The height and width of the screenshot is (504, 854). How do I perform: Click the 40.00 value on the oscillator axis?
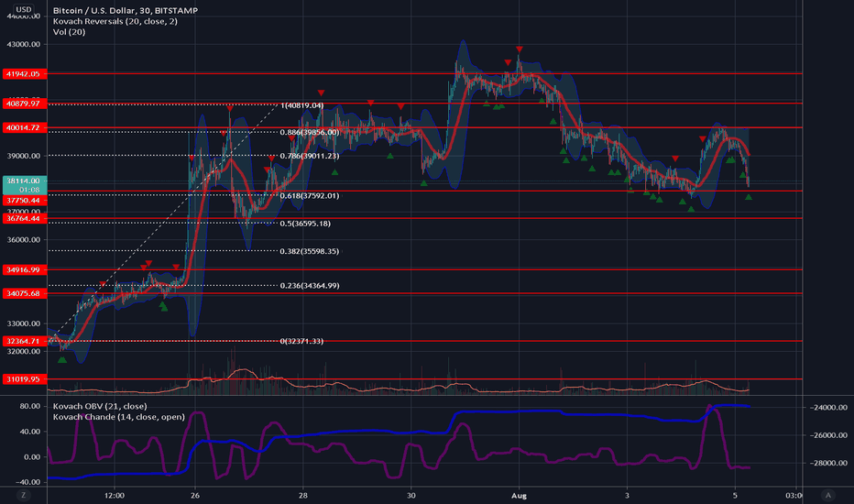pos(30,432)
